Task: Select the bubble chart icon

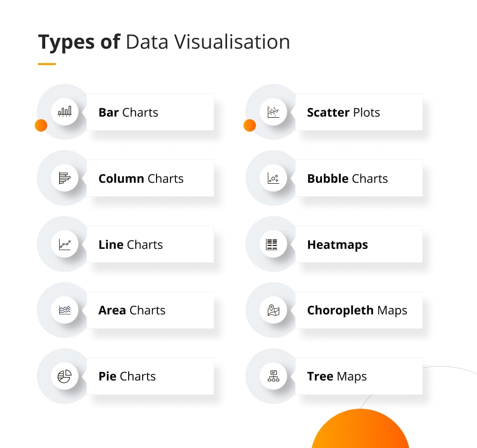Action: (x=273, y=178)
